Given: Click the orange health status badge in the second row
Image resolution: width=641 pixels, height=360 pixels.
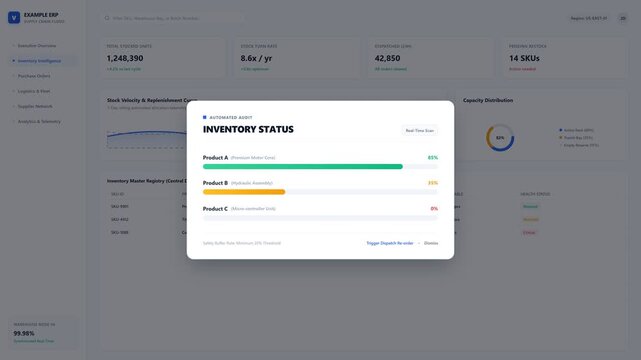Looking at the screenshot, I should click(x=531, y=219).
